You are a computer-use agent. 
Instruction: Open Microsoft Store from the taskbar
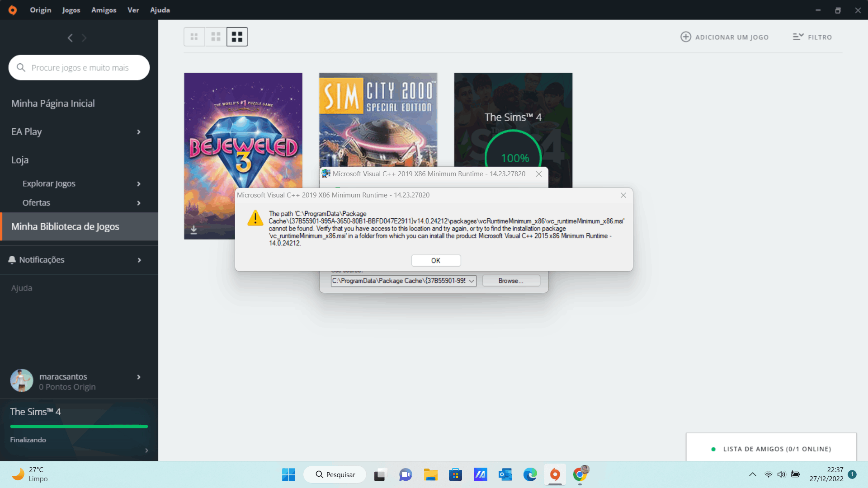[455, 474]
